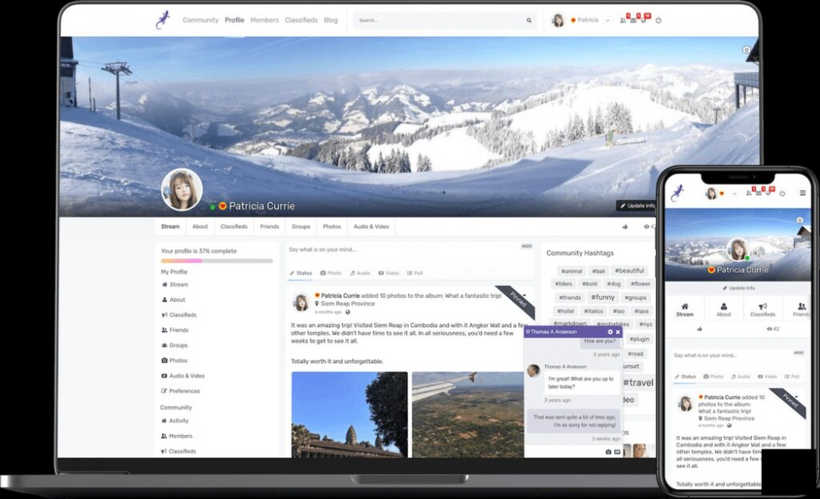
Task: Switch to the Audio & Video profile tab
Action: pos(371,227)
